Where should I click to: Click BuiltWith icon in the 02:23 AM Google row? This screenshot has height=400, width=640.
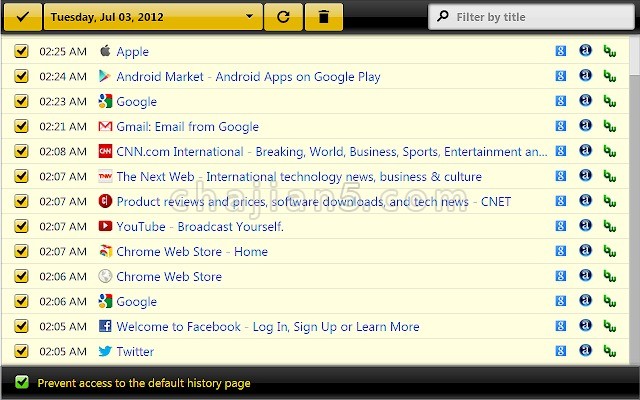(x=610, y=101)
